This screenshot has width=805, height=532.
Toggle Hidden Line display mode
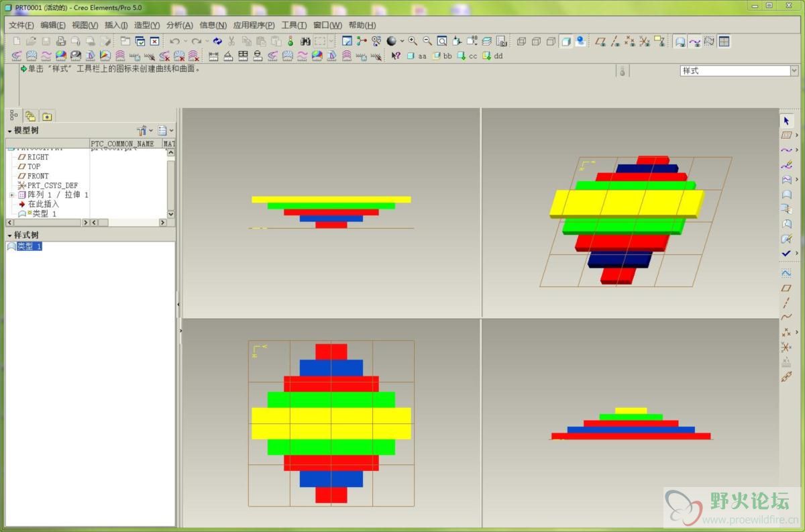536,41
